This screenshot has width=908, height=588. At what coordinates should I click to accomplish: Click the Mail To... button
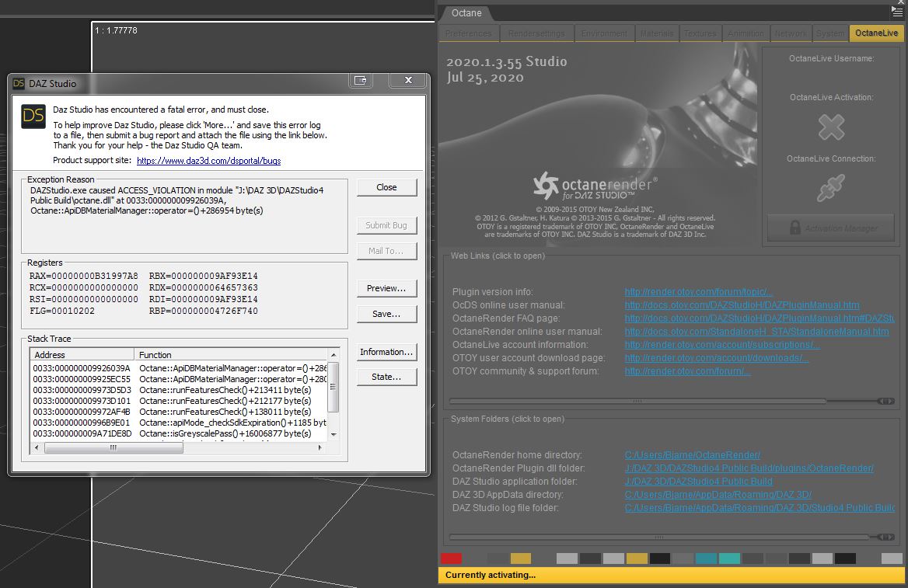tap(387, 251)
